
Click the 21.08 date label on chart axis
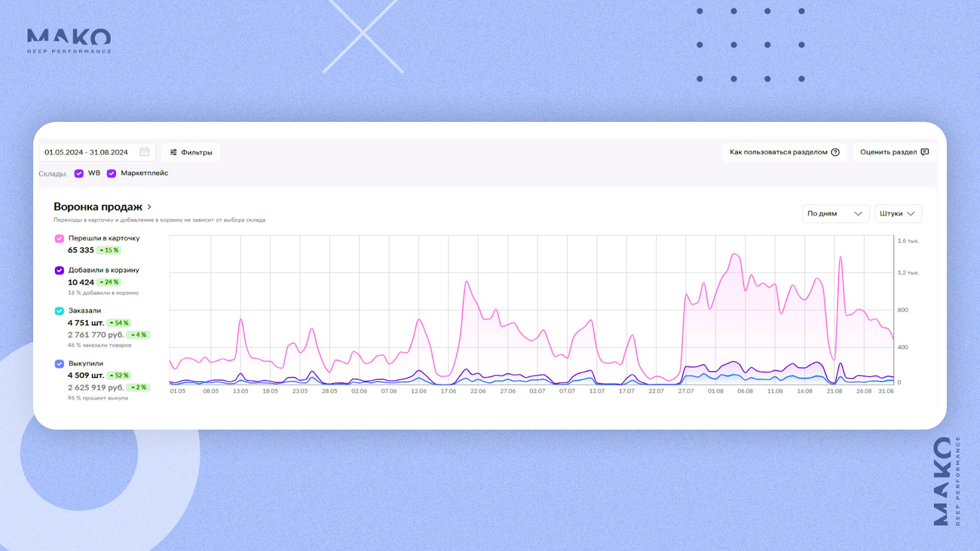click(834, 391)
